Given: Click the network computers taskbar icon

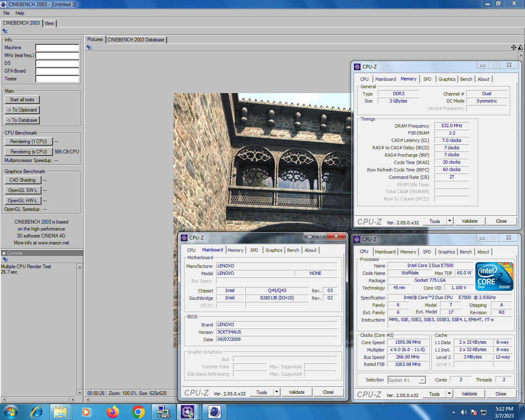Looking at the screenshot, I should [163, 412].
